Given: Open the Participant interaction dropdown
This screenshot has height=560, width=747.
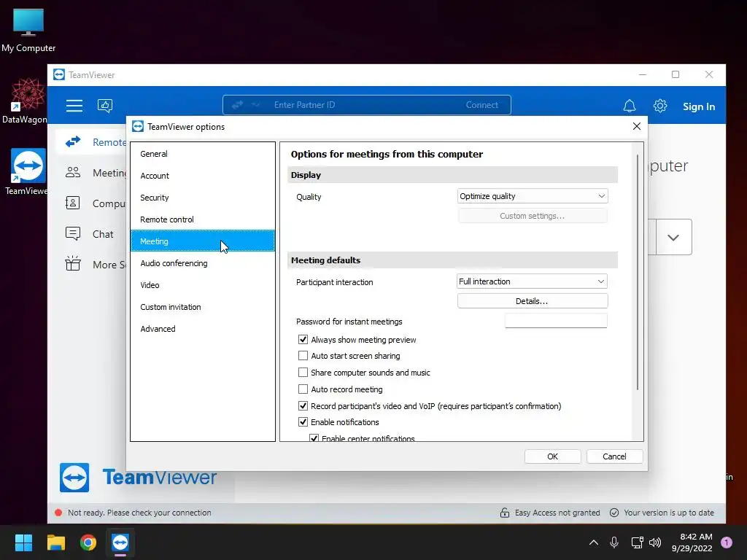Looking at the screenshot, I should pyautogui.click(x=532, y=281).
